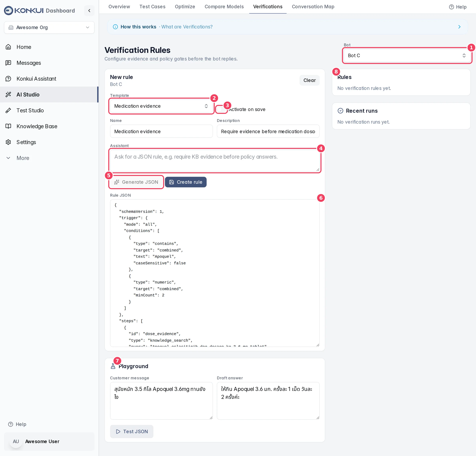Screen dimensions: 476x456
Task: Select the Verifications tab
Action: [268, 7]
